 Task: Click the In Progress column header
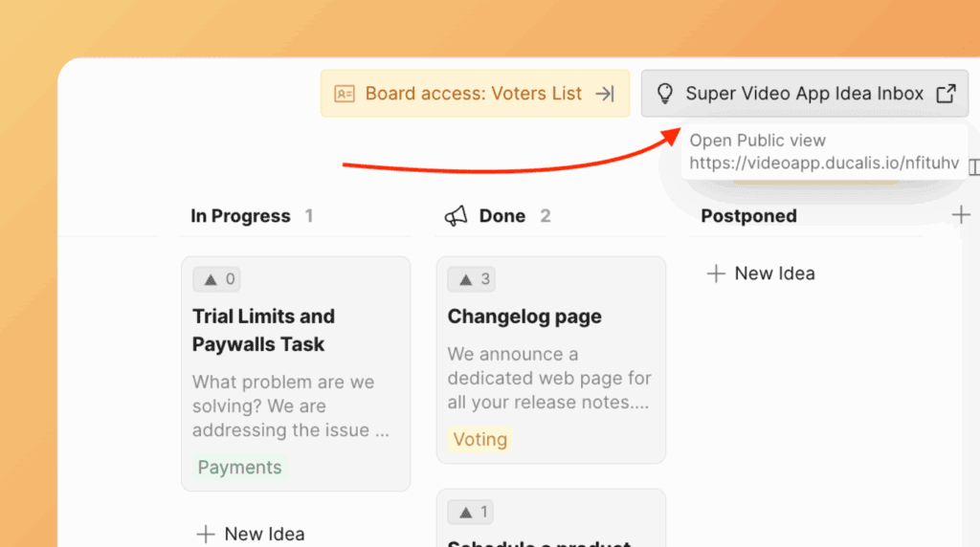[240, 216]
